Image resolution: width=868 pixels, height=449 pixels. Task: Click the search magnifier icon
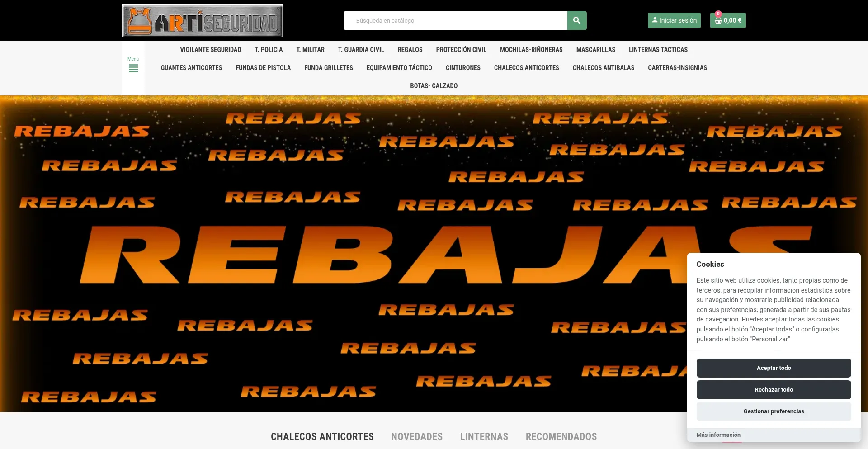click(576, 20)
